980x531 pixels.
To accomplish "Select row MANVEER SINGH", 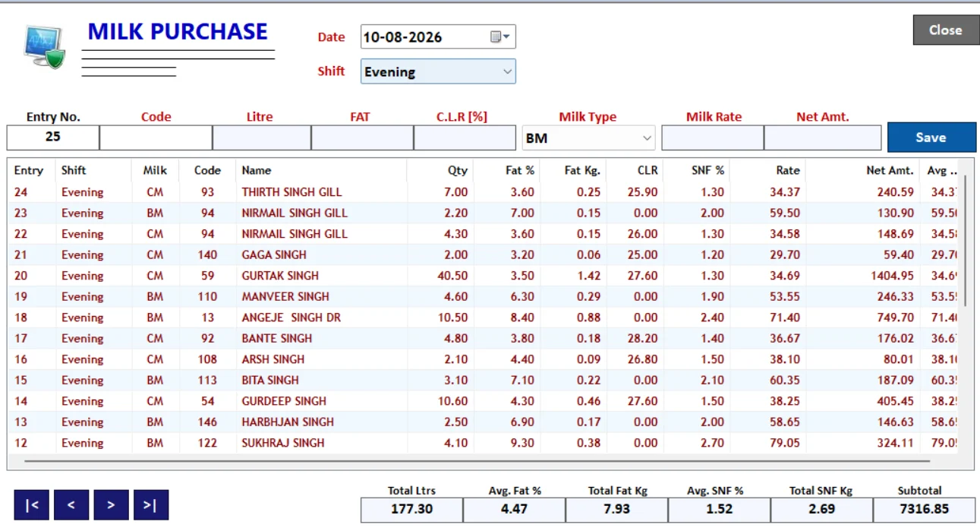I will click(x=482, y=296).
